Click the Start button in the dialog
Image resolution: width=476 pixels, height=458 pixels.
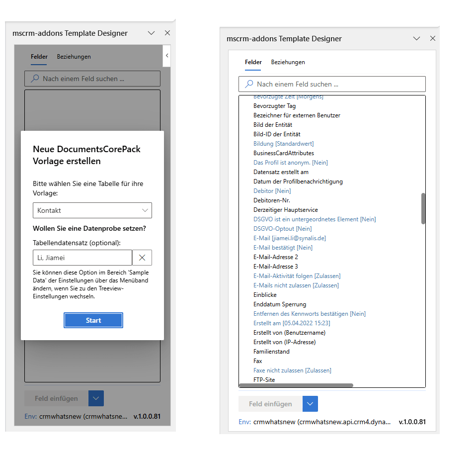tap(93, 320)
